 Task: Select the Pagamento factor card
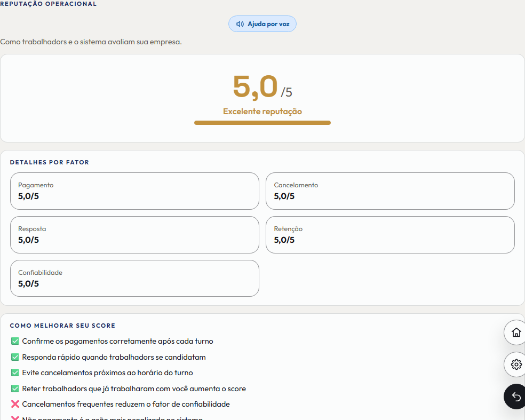[134, 191]
